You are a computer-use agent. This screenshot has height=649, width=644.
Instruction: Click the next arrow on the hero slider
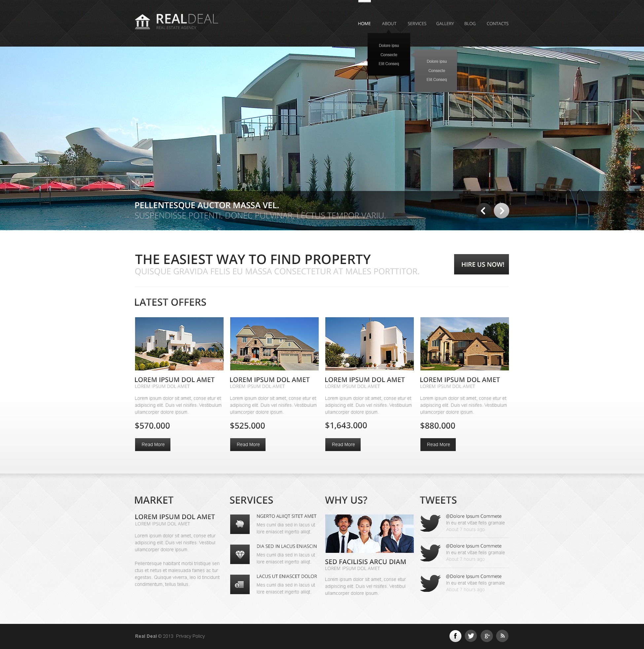(x=501, y=210)
